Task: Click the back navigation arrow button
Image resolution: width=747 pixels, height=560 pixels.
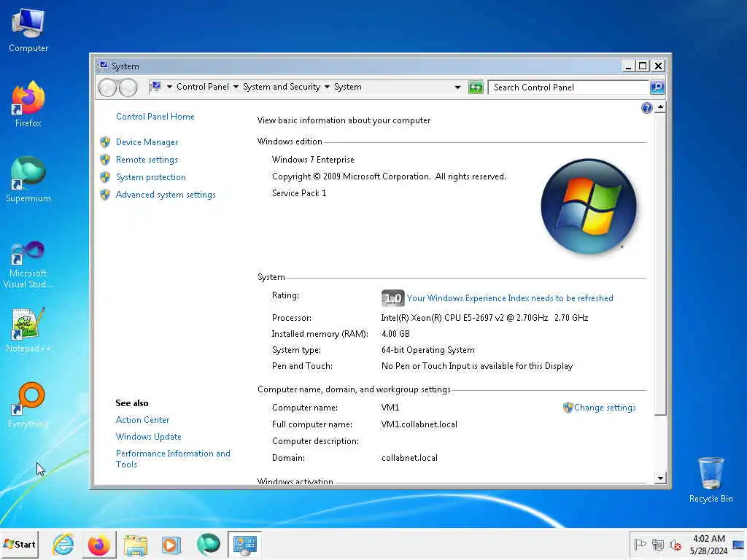Action: (x=107, y=87)
